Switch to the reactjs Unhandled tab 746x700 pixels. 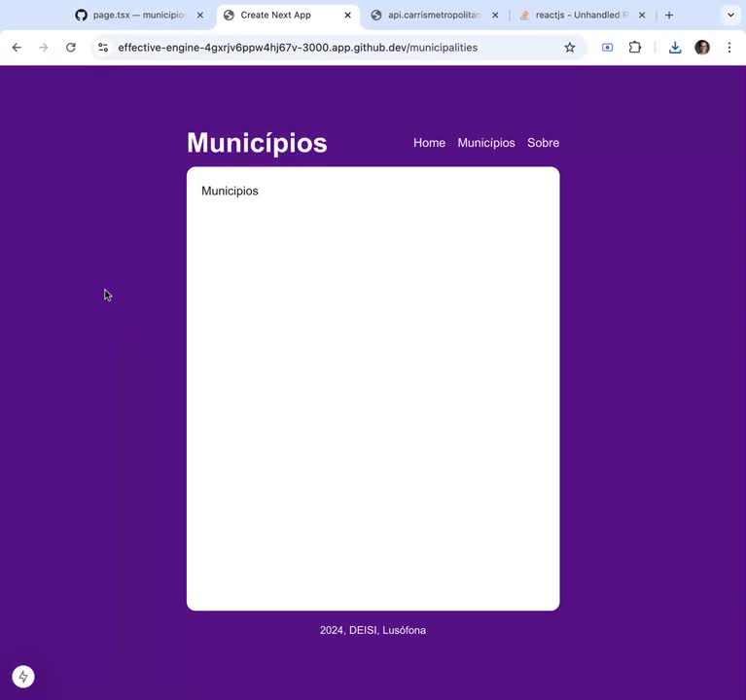click(x=582, y=16)
